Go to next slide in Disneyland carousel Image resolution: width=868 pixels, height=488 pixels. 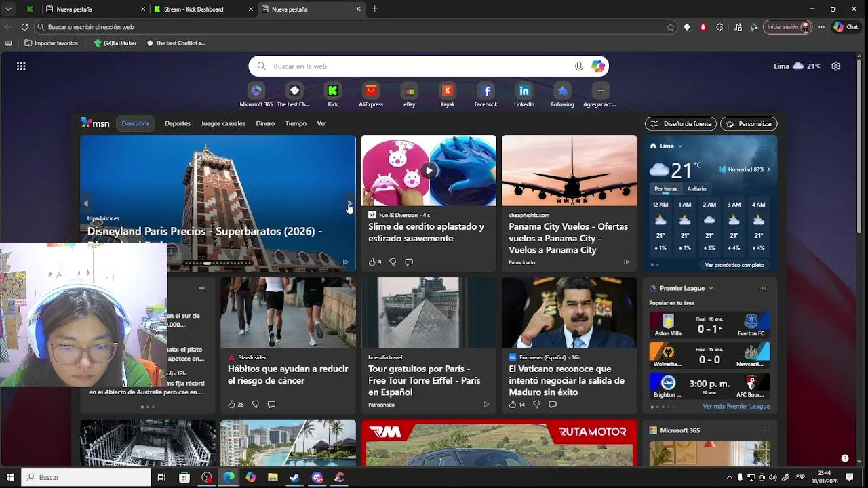click(350, 203)
